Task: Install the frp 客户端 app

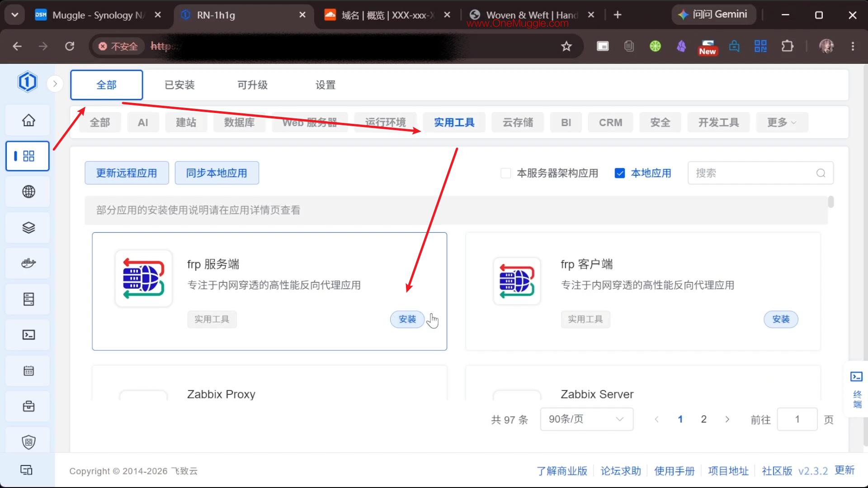Action: tap(781, 319)
